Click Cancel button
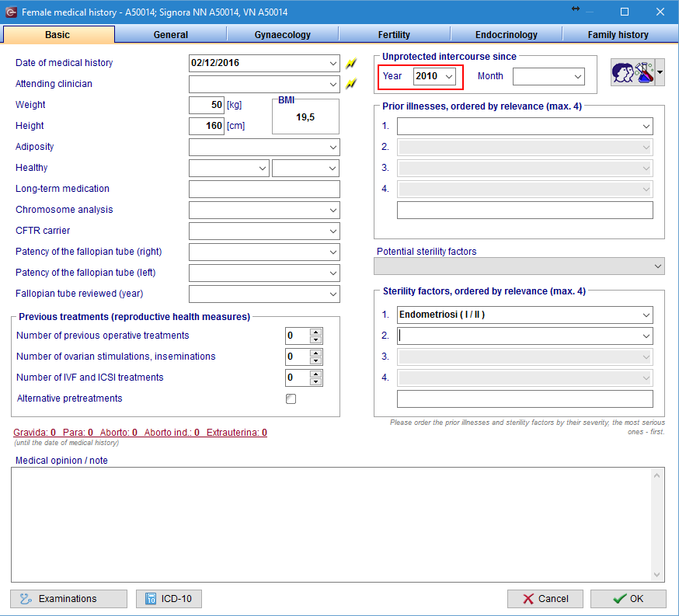 pyautogui.click(x=545, y=599)
